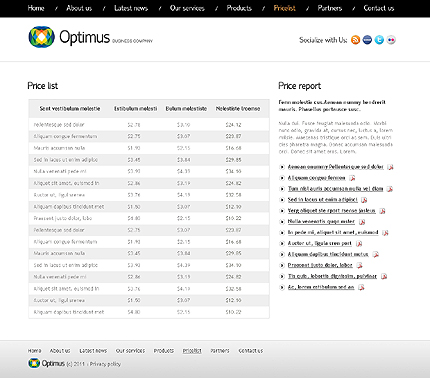The width and height of the screenshot is (430, 378).
Task: Open Contact us in the top navigation
Action: point(379,8)
